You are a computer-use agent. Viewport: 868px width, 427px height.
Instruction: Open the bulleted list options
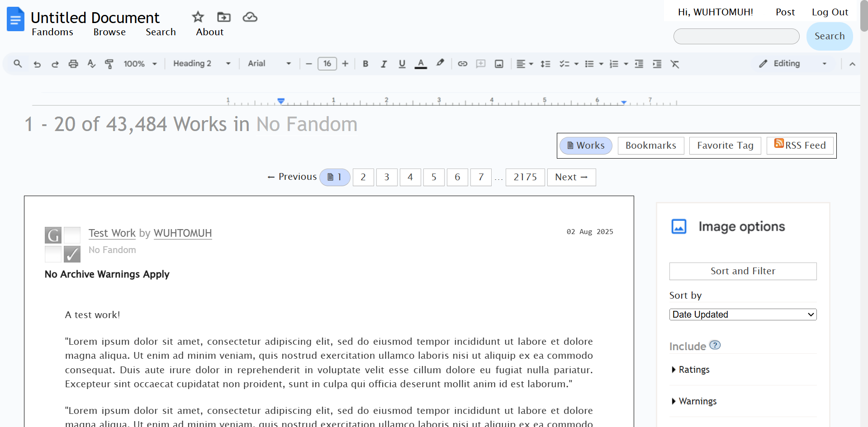pos(594,64)
